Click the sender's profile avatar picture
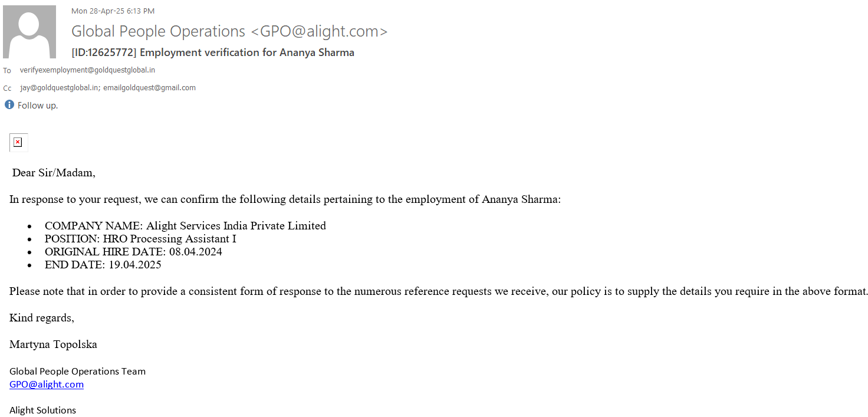The width and height of the screenshot is (868, 417). tap(29, 32)
